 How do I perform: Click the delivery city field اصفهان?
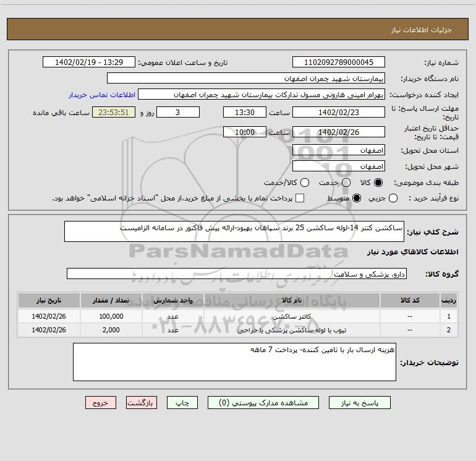[x=339, y=166]
